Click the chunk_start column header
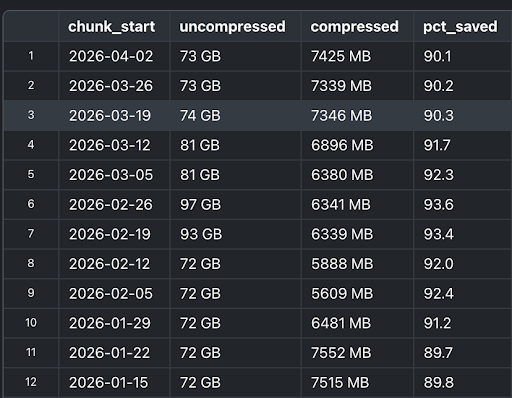512x398 pixels. point(114,27)
